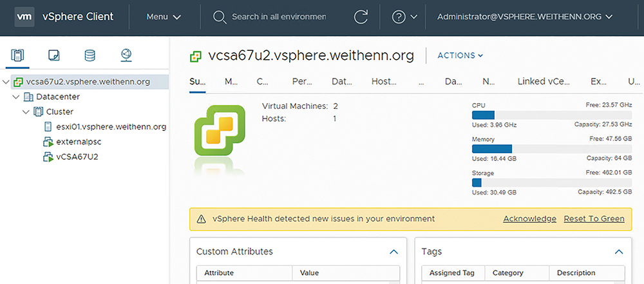Click the vSphere Client title
This screenshot has width=644, height=284.
78,17
